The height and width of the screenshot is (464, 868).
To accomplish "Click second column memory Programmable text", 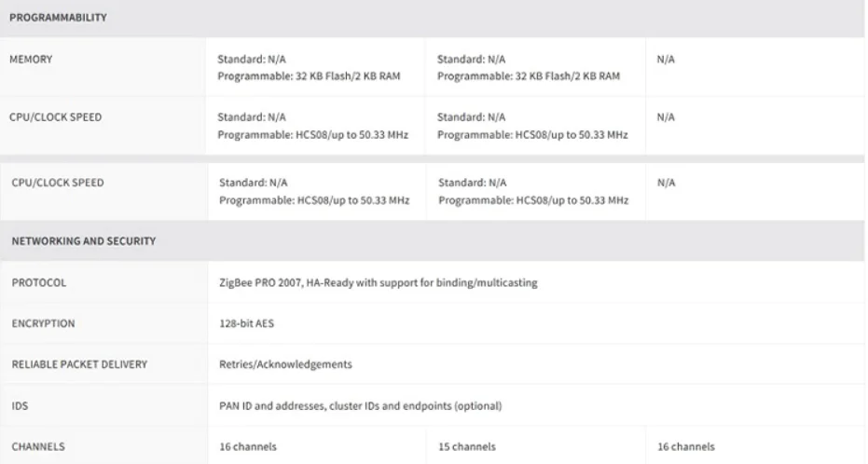I will click(x=529, y=76).
